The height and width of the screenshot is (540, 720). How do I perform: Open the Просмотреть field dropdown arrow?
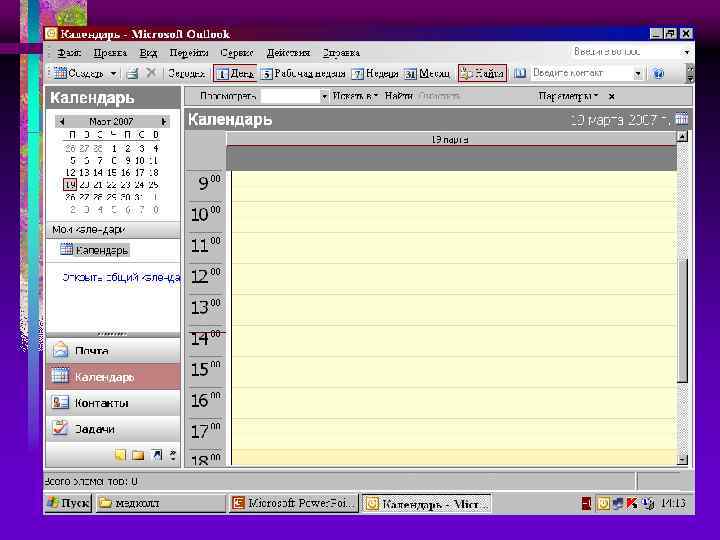[x=324, y=96]
